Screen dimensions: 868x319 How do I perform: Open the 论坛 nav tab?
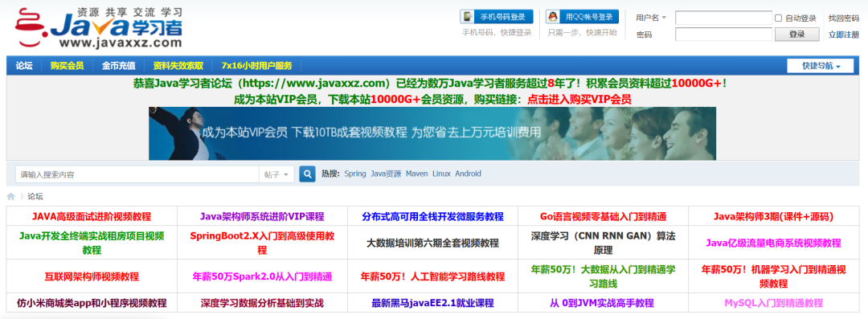[x=24, y=66]
